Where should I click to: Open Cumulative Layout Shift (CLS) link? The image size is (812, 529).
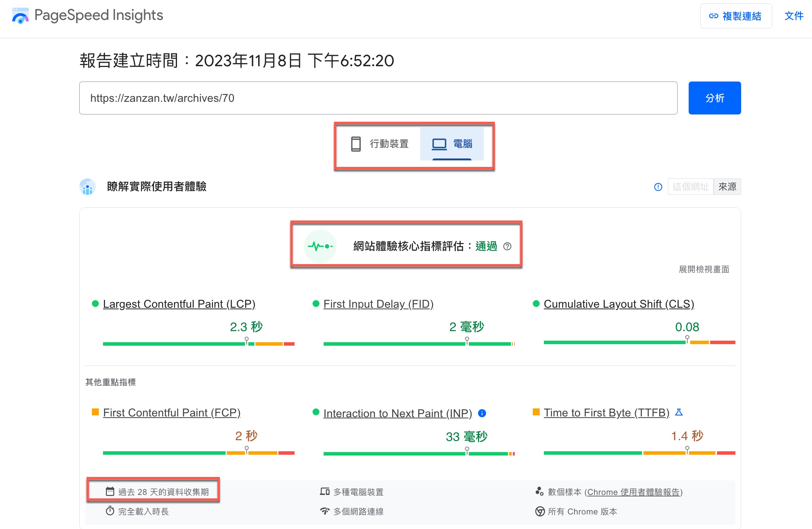coord(619,304)
